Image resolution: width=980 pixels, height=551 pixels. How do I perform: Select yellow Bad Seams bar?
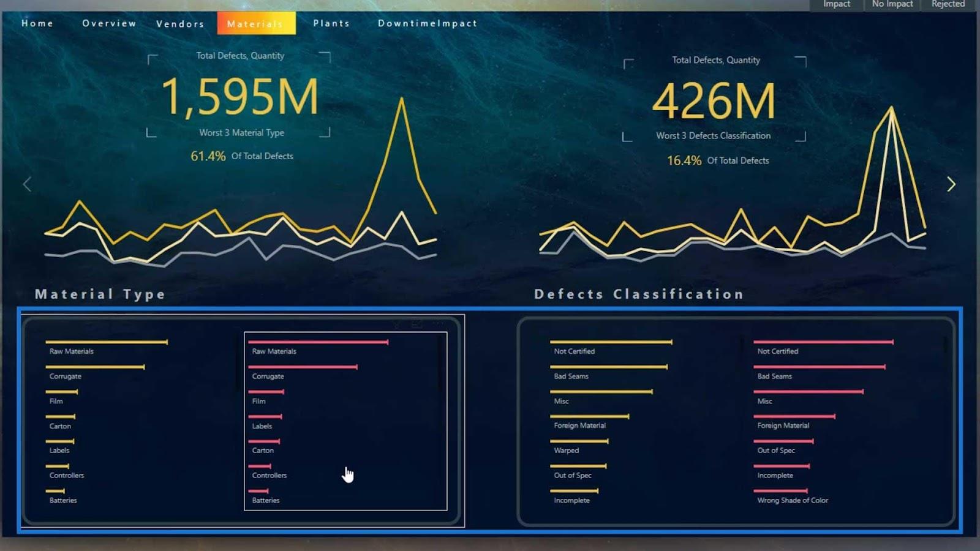pos(609,367)
